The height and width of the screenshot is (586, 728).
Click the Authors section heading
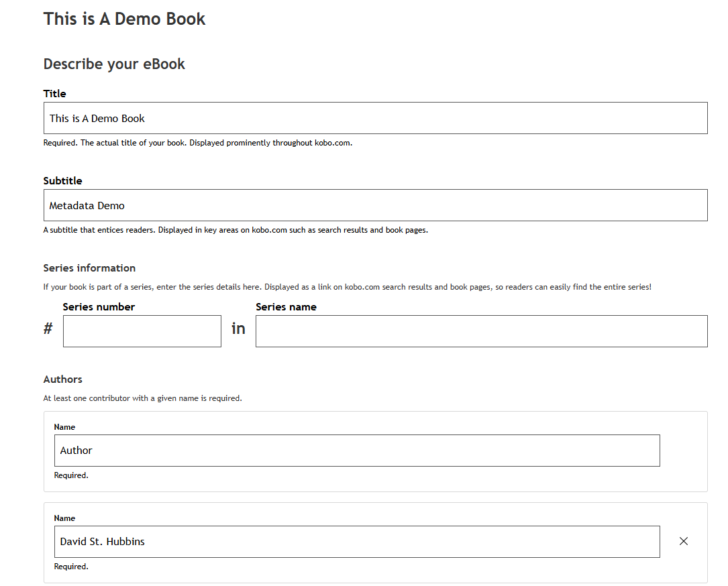63,379
